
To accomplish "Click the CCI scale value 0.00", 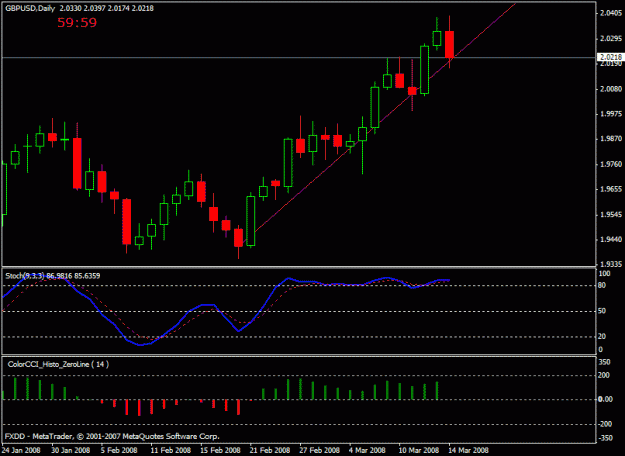I will [605, 399].
